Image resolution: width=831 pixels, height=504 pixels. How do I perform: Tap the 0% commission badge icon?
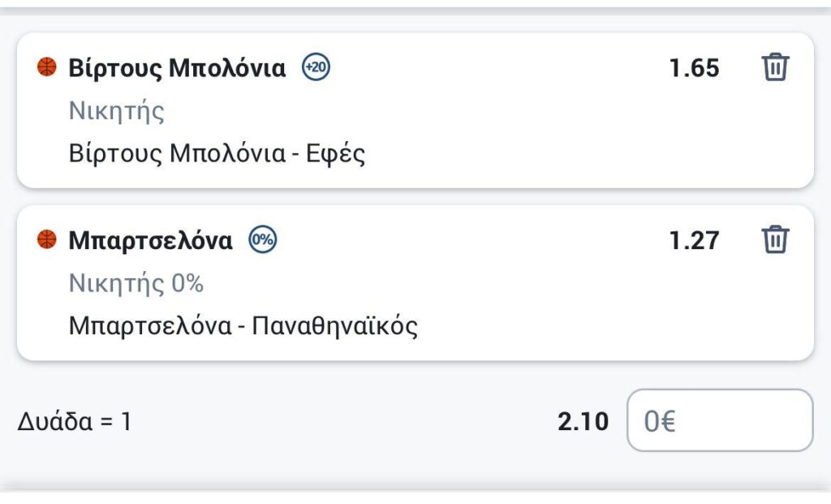pos(263,239)
